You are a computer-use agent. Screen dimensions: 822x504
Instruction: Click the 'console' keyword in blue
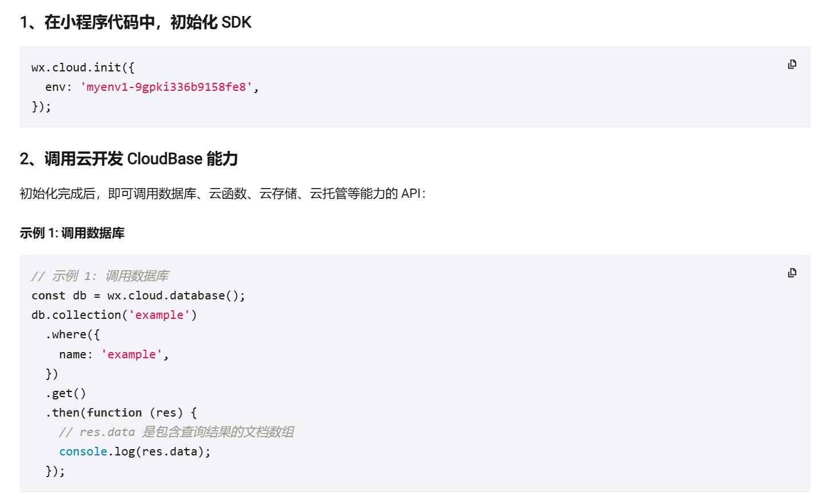pyautogui.click(x=83, y=451)
